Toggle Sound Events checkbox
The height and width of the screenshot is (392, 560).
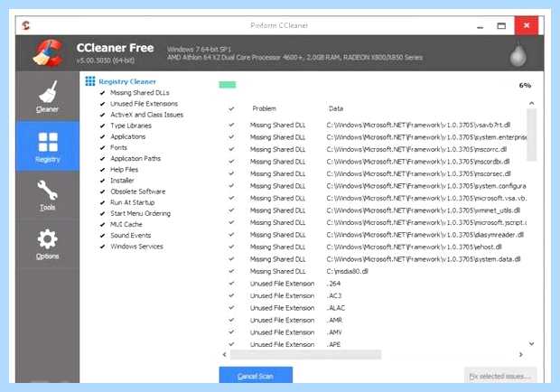point(102,236)
